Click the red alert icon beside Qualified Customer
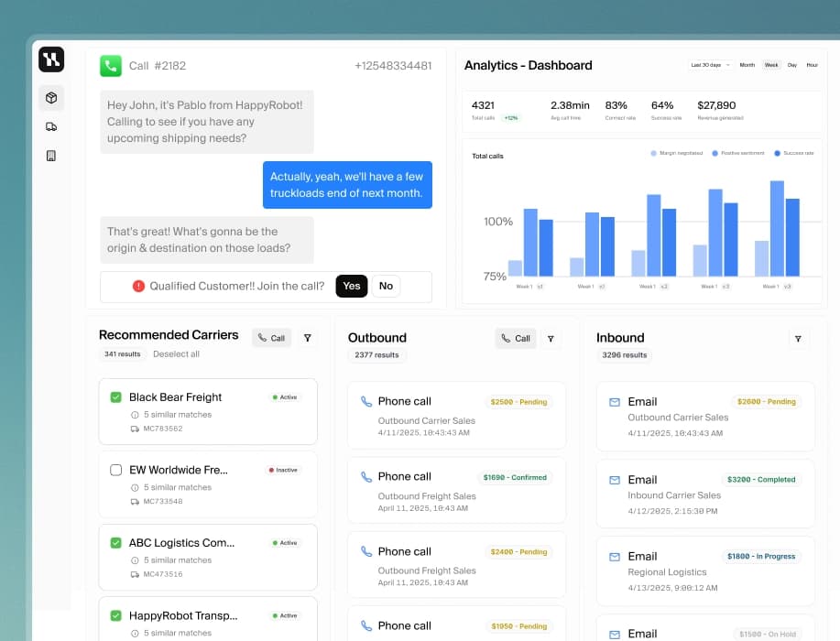The height and width of the screenshot is (641, 840). pos(138,286)
